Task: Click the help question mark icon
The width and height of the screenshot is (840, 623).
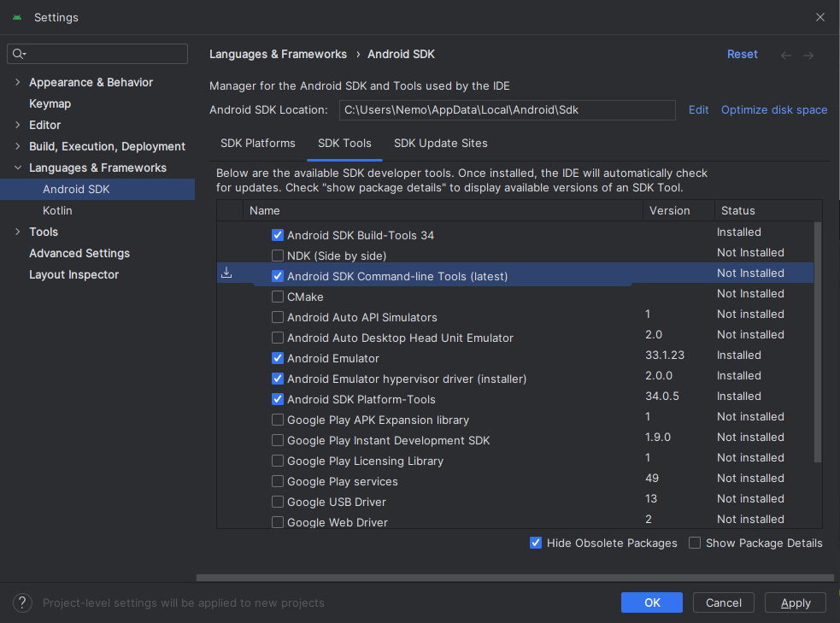Action: tap(22, 602)
